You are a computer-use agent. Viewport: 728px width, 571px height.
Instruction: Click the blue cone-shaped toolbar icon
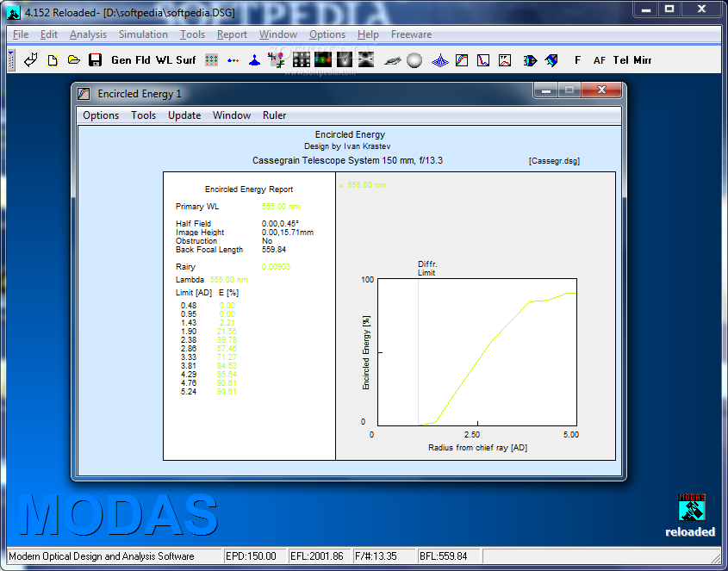pyautogui.click(x=254, y=60)
